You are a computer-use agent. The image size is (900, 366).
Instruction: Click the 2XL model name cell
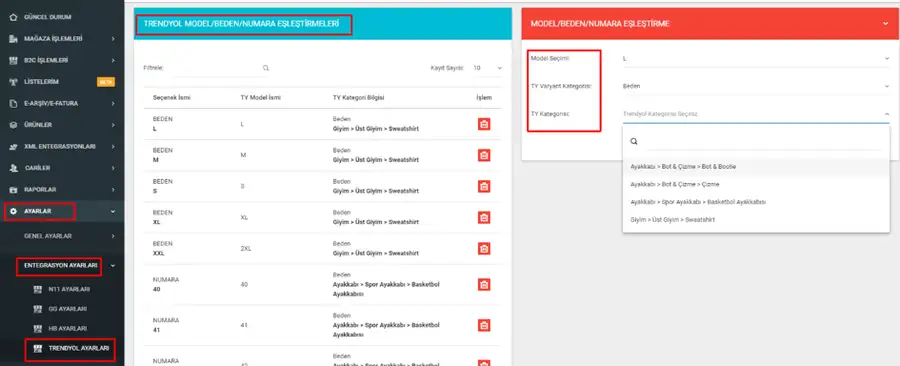point(246,248)
